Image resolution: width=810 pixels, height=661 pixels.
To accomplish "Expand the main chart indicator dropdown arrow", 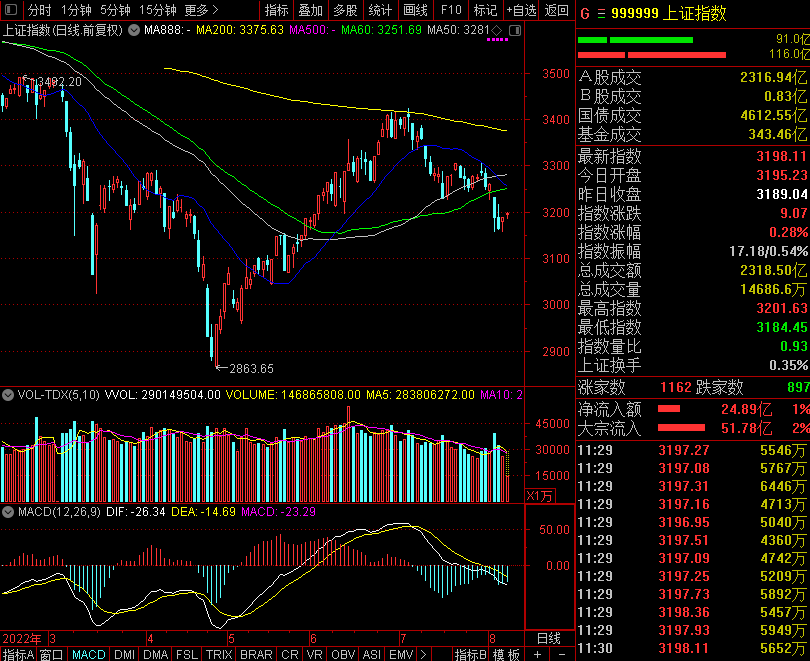I will 135,30.
